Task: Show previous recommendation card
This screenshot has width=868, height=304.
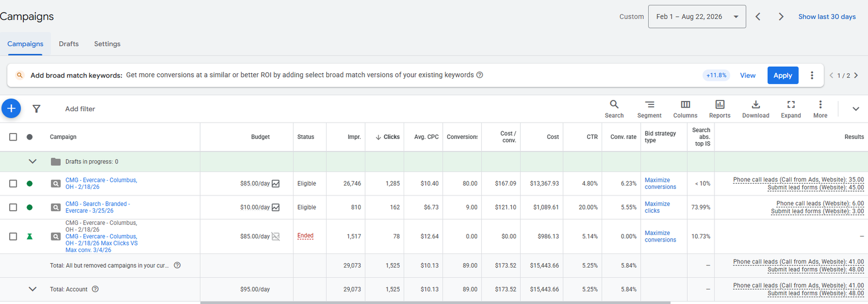Action: click(x=831, y=75)
